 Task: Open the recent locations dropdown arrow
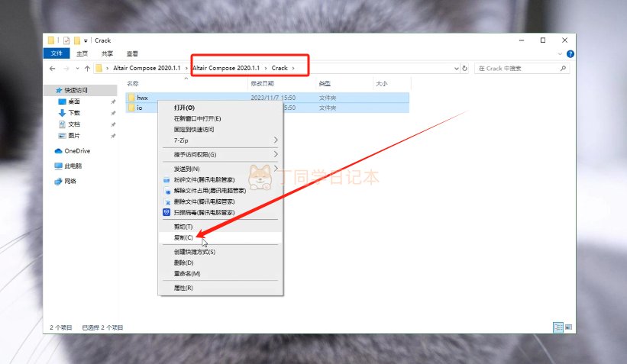(78, 69)
